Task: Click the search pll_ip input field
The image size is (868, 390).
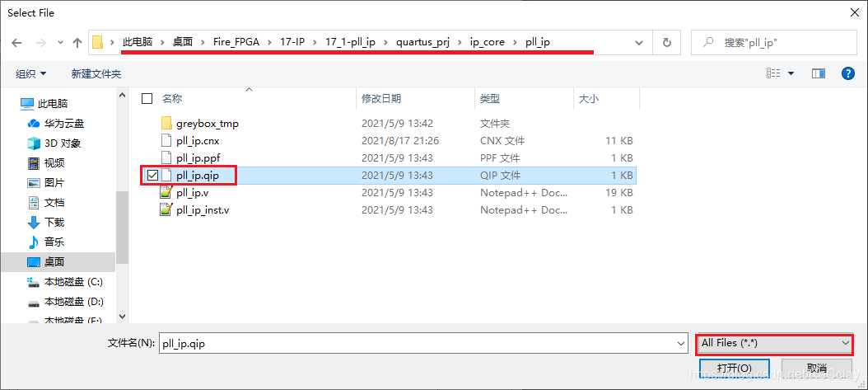Action: coord(774,43)
